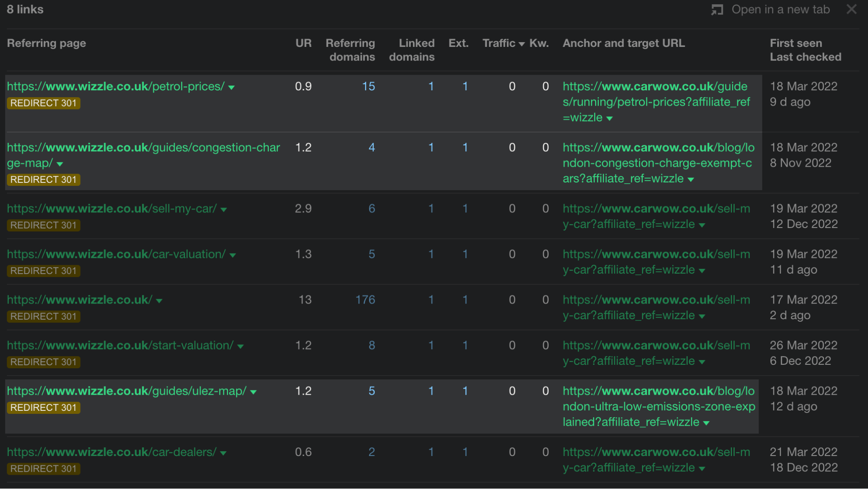Click the REDIRECT 301 badge on wizzle.co.uk homepage

pyautogui.click(x=43, y=316)
